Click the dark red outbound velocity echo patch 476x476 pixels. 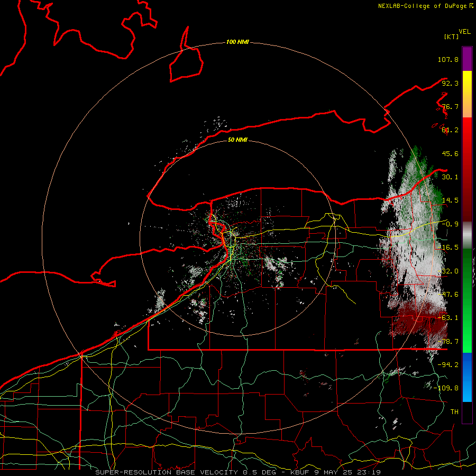point(420,322)
